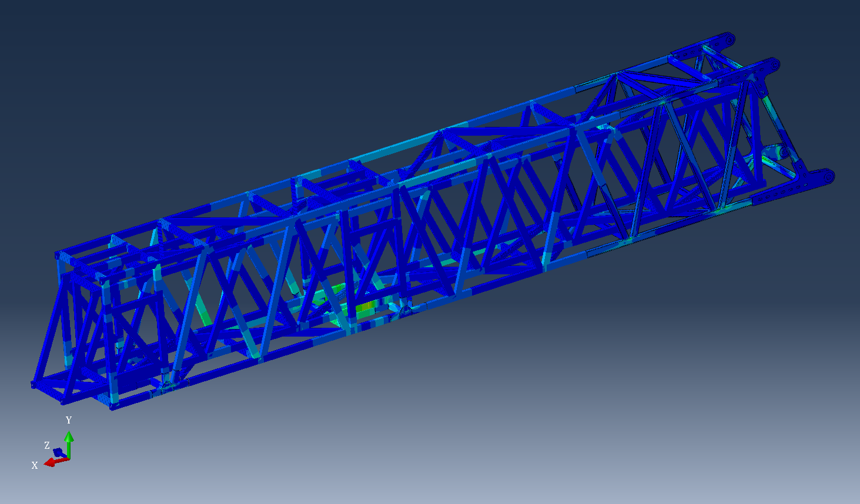Pick the yellow-green high-stress patch on lower chord
This screenshot has width=860, height=504.
pos(365,308)
